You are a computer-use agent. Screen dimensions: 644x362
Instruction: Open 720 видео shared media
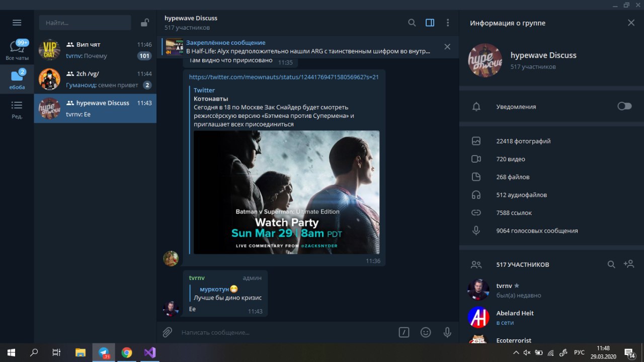click(551, 159)
